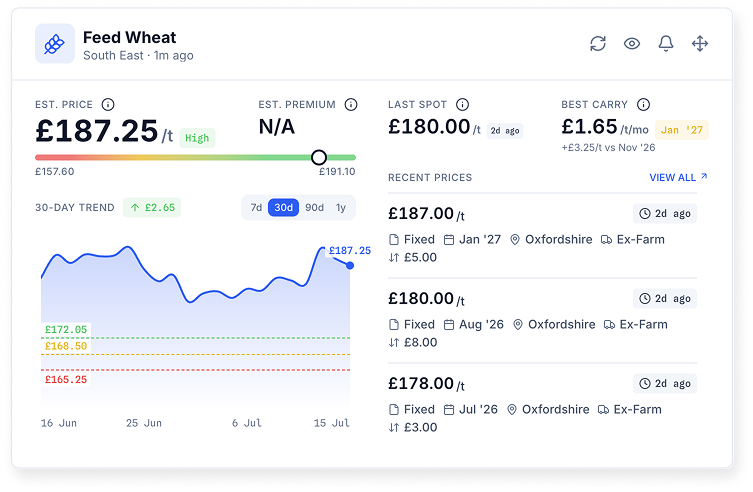753x492 pixels.
Task: Click the move arrows icon
Action: [x=700, y=44]
